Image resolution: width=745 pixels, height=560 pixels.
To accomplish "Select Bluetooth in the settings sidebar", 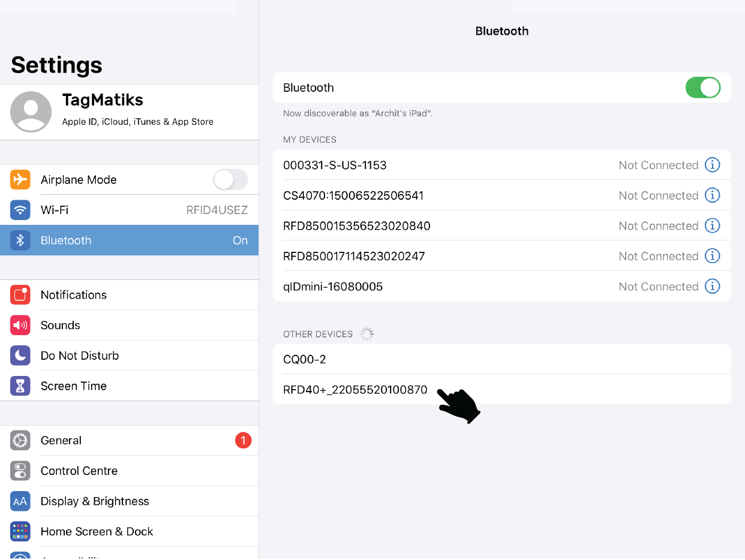I will click(129, 240).
